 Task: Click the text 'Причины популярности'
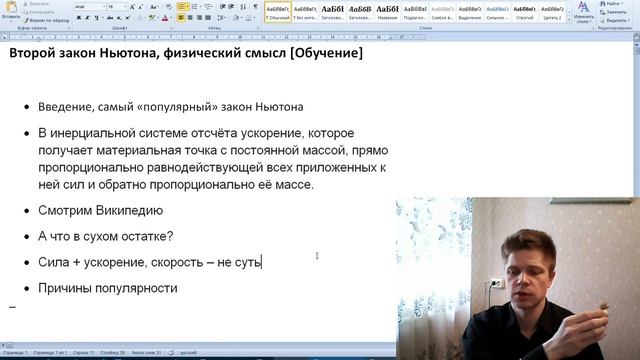click(108, 288)
